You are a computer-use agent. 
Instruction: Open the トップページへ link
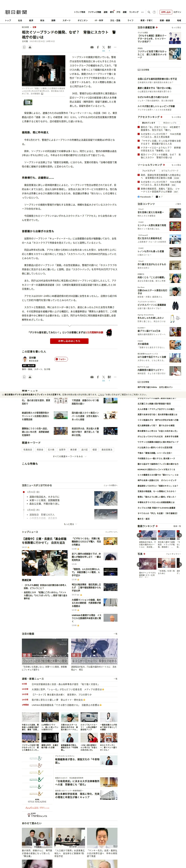111,532
